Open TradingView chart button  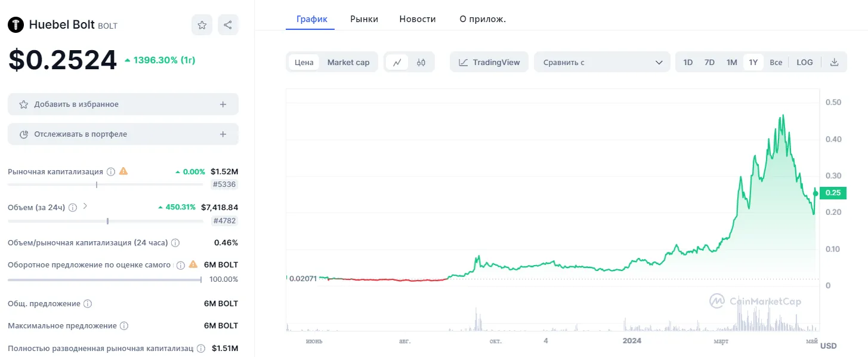489,62
